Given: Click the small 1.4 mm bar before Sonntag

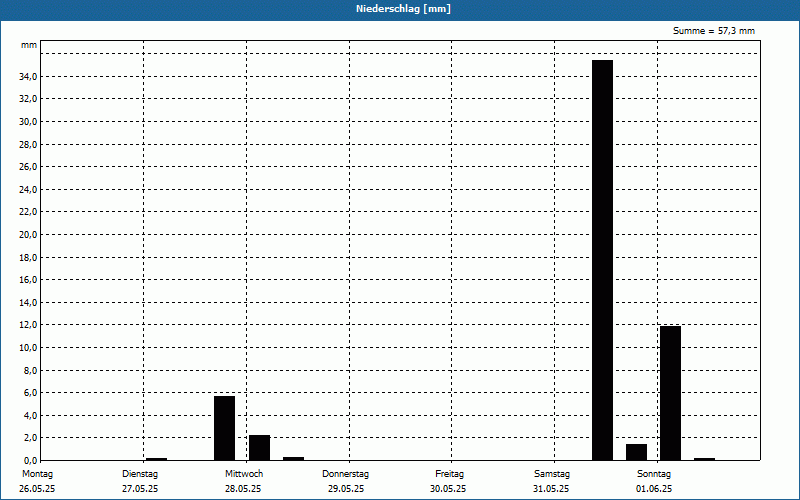Looking at the screenshot, I should (636, 452).
